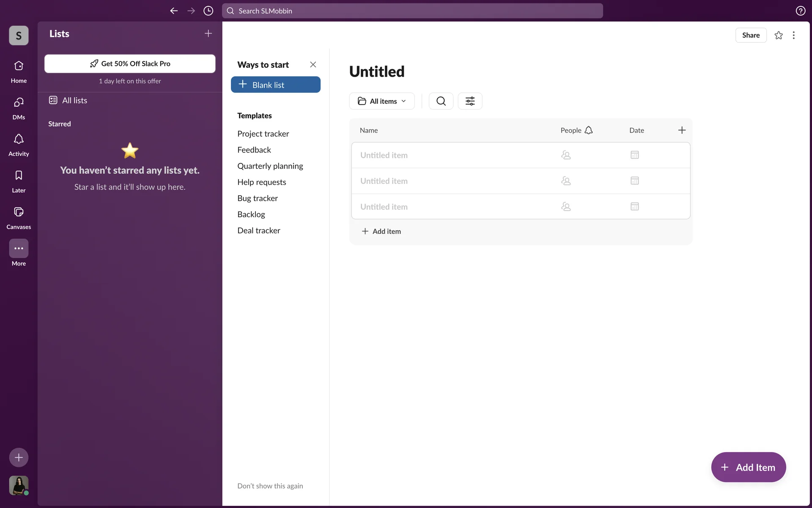Click Don't show this again link

tap(270, 486)
